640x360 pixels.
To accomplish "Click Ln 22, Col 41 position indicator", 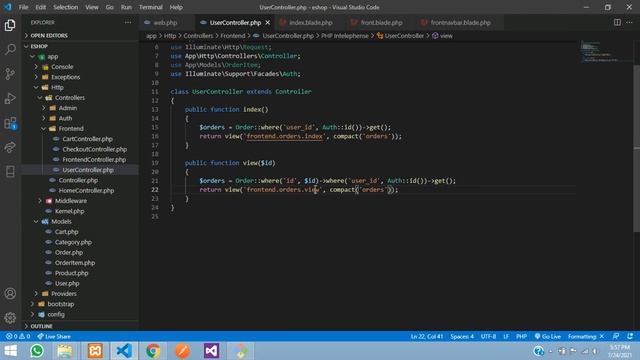I will click(x=427, y=336).
